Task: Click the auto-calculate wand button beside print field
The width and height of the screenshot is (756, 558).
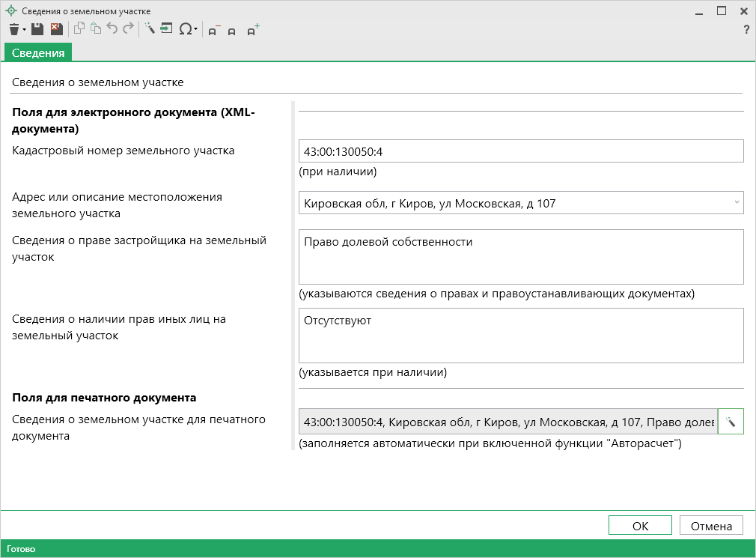Action: tap(731, 422)
